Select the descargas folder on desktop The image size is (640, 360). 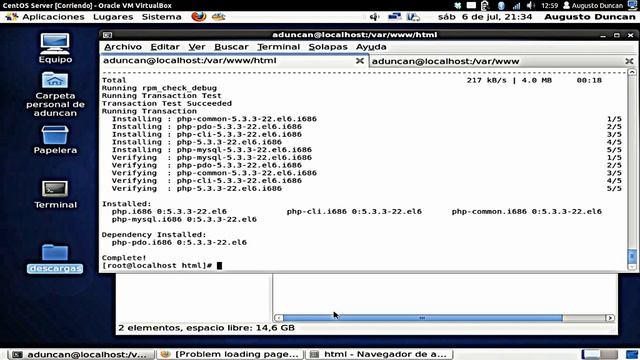(x=55, y=258)
